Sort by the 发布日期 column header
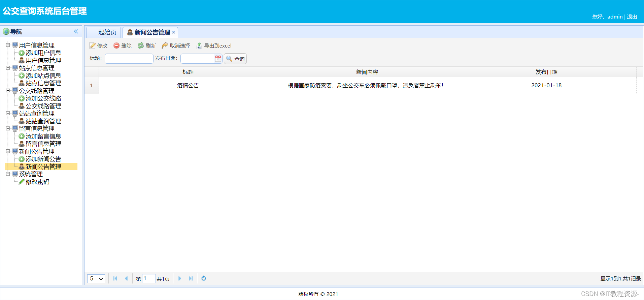Screen dimensions: 644x300 click(547, 72)
